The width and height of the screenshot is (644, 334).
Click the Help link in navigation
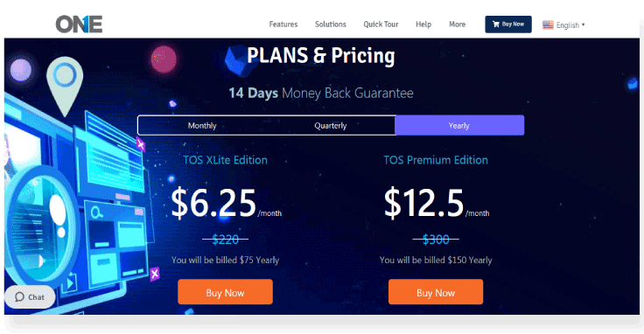pos(423,24)
